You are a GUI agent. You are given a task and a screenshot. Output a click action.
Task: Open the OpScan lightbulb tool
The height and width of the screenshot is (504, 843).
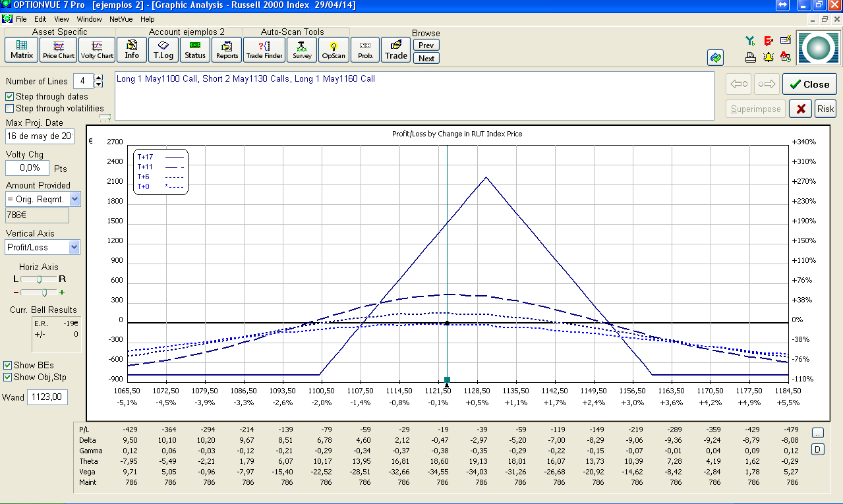pyautogui.click(x=334, y=49)
